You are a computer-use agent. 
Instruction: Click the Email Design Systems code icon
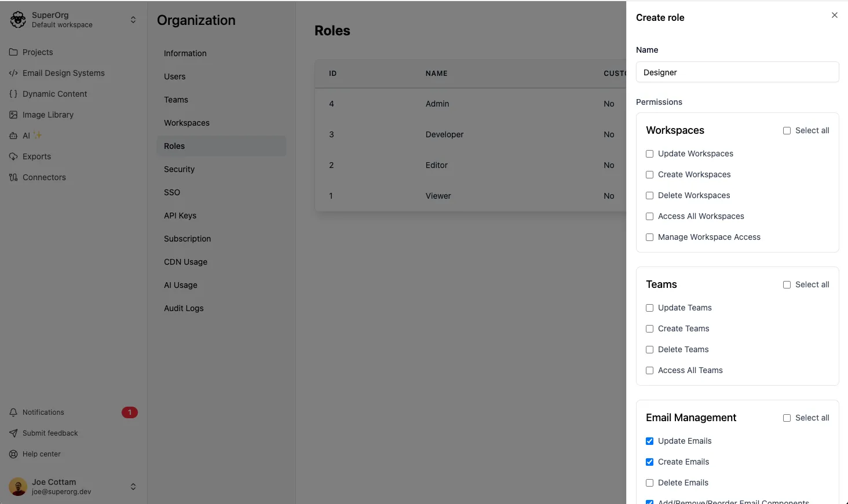click(x=13, y=73)
